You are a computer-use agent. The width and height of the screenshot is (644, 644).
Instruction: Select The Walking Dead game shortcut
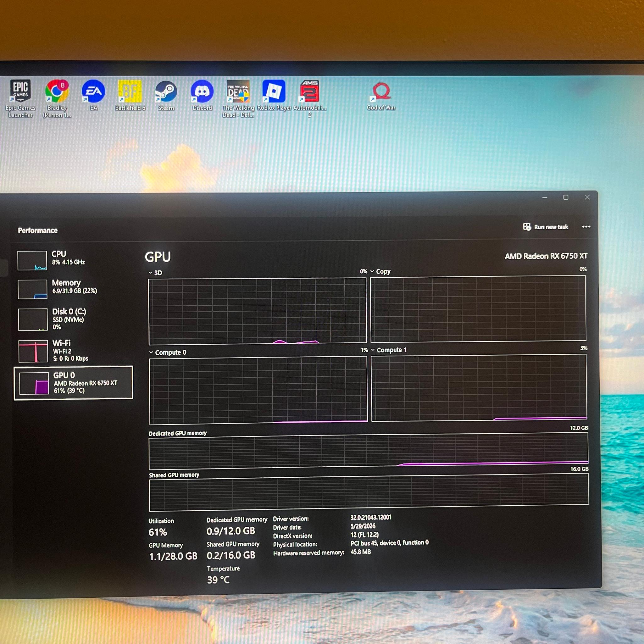pos(238,98)
